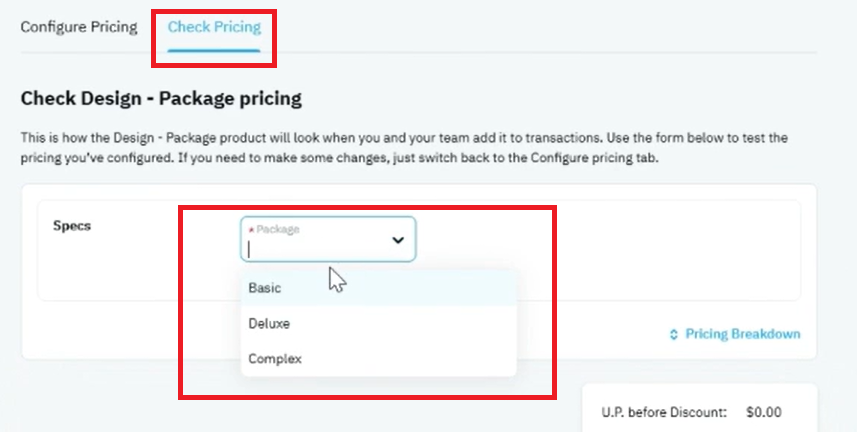
Task: Open the Pricing Breakdown link
Action: pyautogui.click(x=743, y=334)
